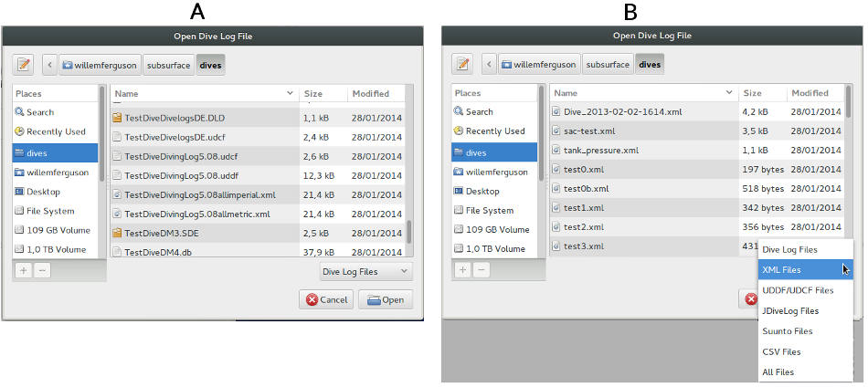Image resolution: width=868 pixels, height=387 pixels.
Task: Select File System in dialog A Places
Action: [x=55, y=211]
